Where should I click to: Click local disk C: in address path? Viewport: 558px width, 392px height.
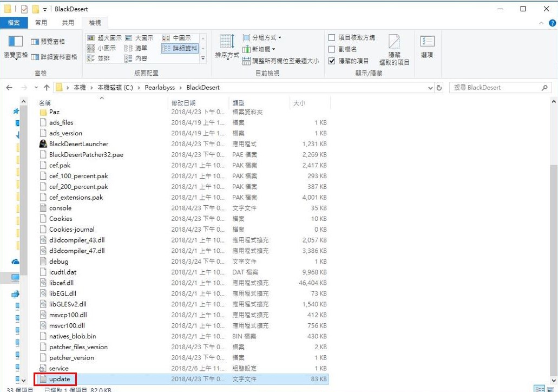115,88
